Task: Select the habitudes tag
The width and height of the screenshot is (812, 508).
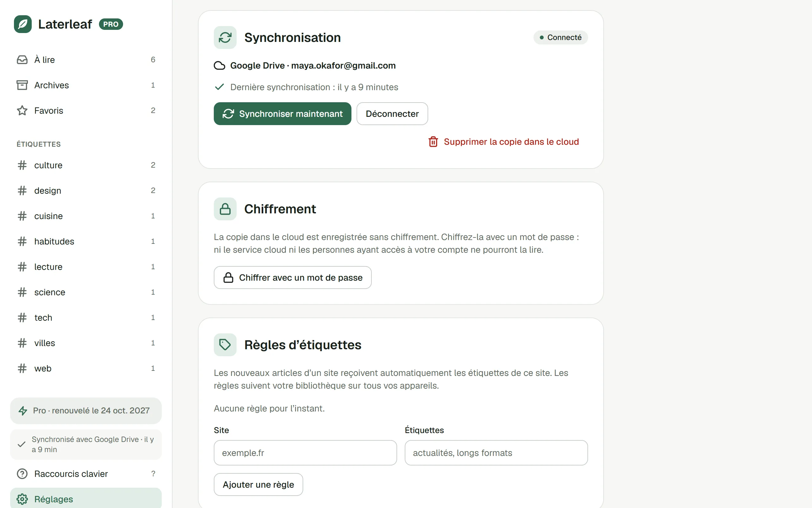Action: [86, 241]
